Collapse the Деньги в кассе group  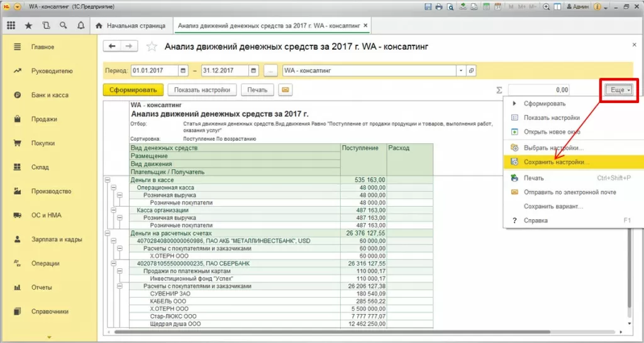(x=107, y=180)
